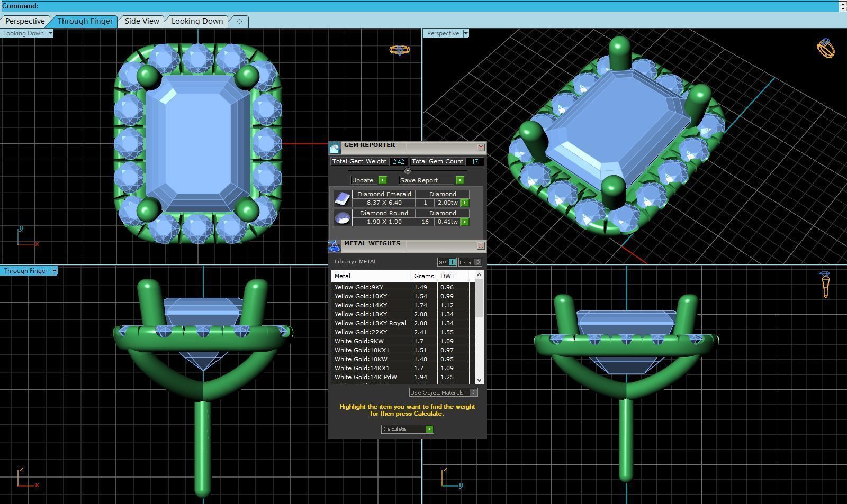
Task: Click the Metal Weights scale icon
Action: pyautogui.click(x=335, y=246)
